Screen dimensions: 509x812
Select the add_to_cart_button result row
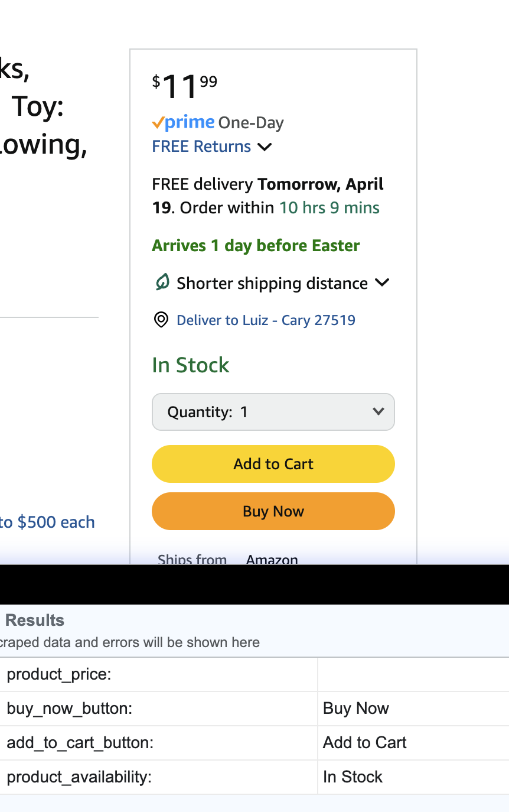coord(255,743)
